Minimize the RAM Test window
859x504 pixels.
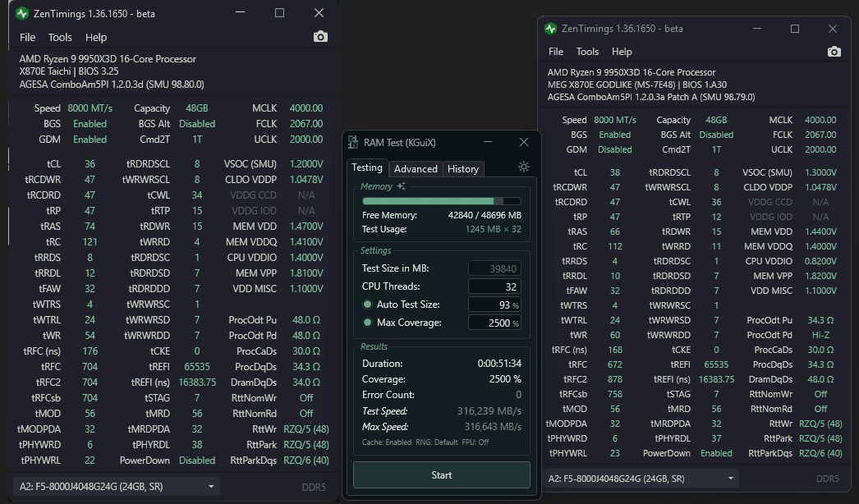pos(488,143)
